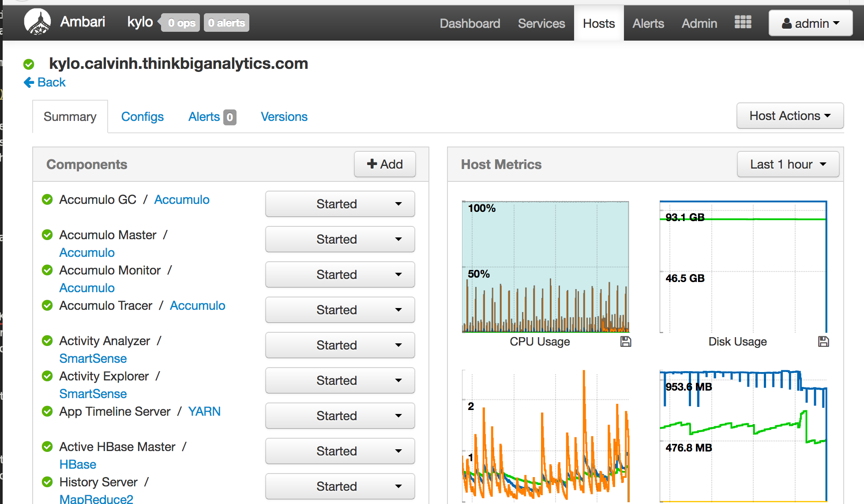This screenshot has width=864, height=504.
Task: Click the green status icon for Activity Explorer
Action: [47, 376]
